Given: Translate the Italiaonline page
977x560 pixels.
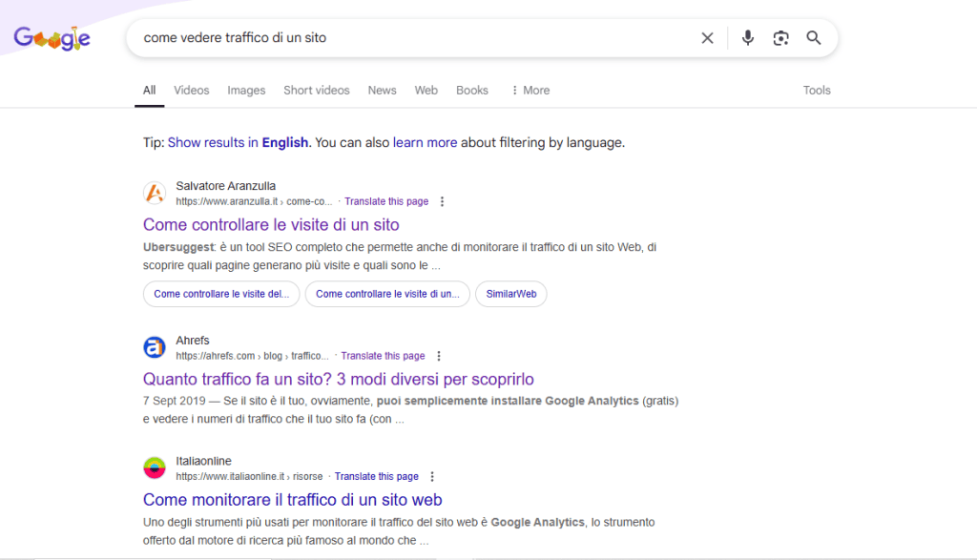Looking at the screenshot, I should pos(376,477).
